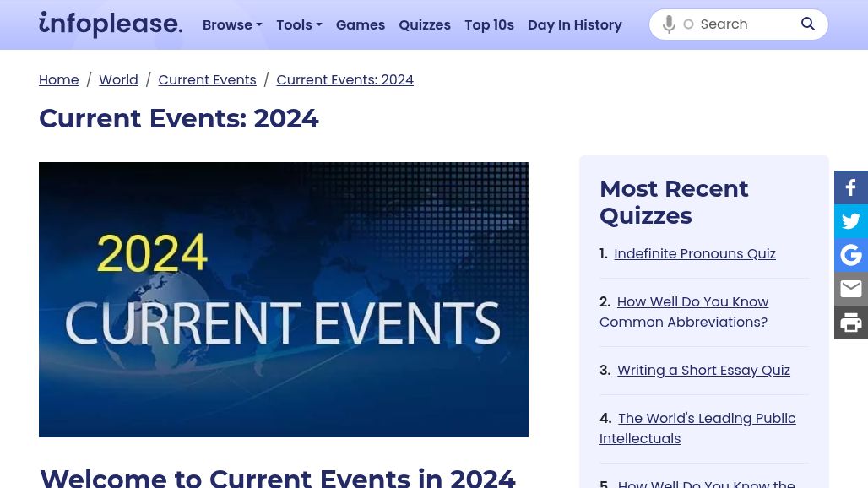The height and width of the screenshot is (488, 868).
Task: Submit search with the magnifying glass icon
Action: [x=807, y=24]
